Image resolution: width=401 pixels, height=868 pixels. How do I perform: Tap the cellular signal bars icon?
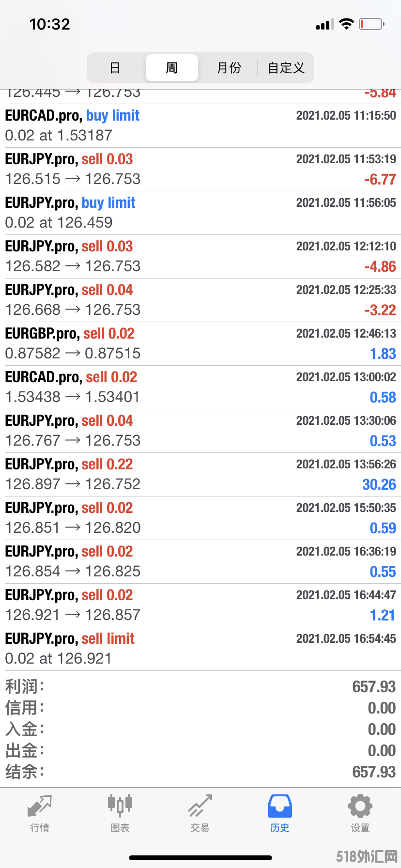pyautogui.click(x=325, y=24)
